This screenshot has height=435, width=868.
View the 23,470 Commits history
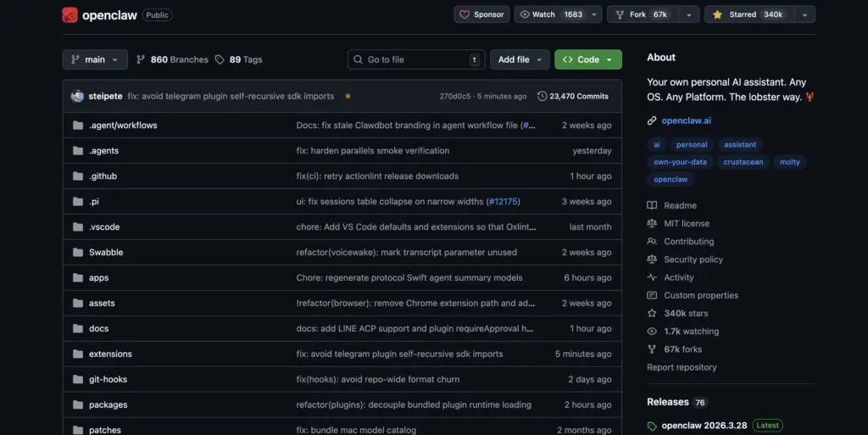pos(573,97)
